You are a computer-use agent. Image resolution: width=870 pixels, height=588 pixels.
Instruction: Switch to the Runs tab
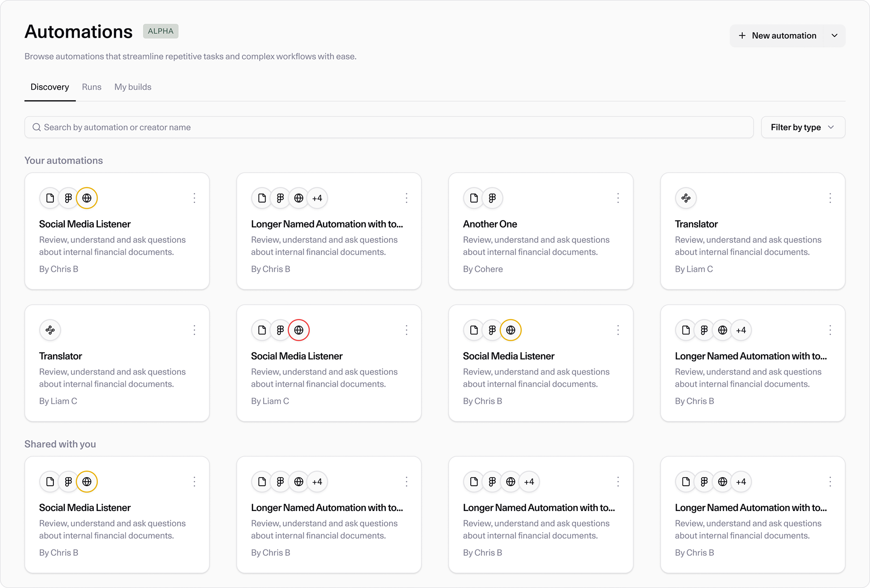92,87
